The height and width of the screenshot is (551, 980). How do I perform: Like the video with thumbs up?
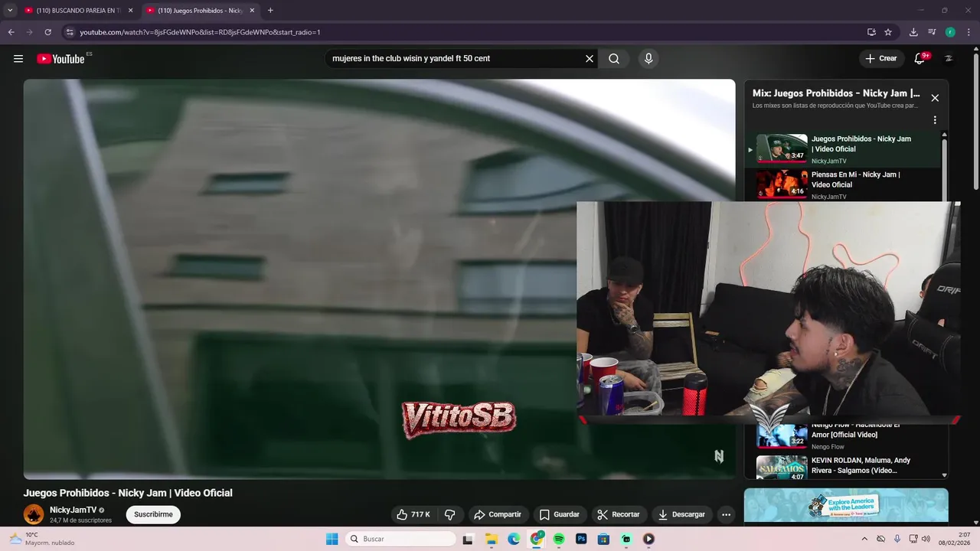click(413, 514)
